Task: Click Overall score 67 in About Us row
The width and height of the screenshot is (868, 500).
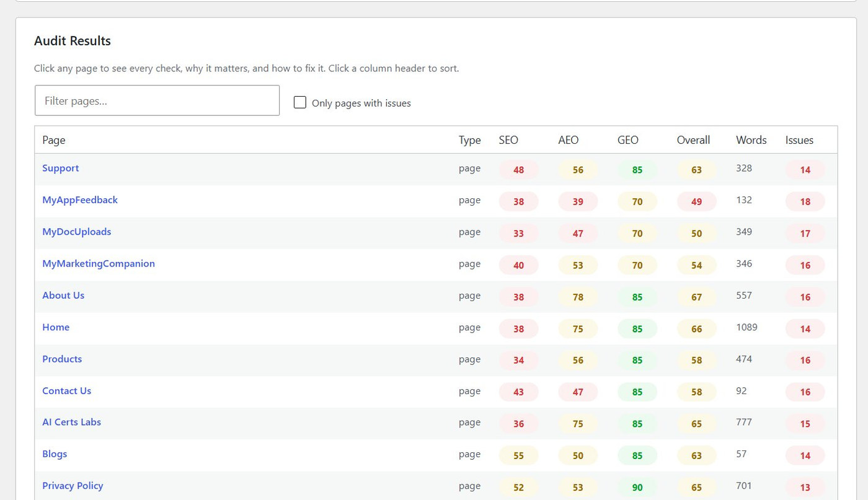Action: [x=697, y=297]
